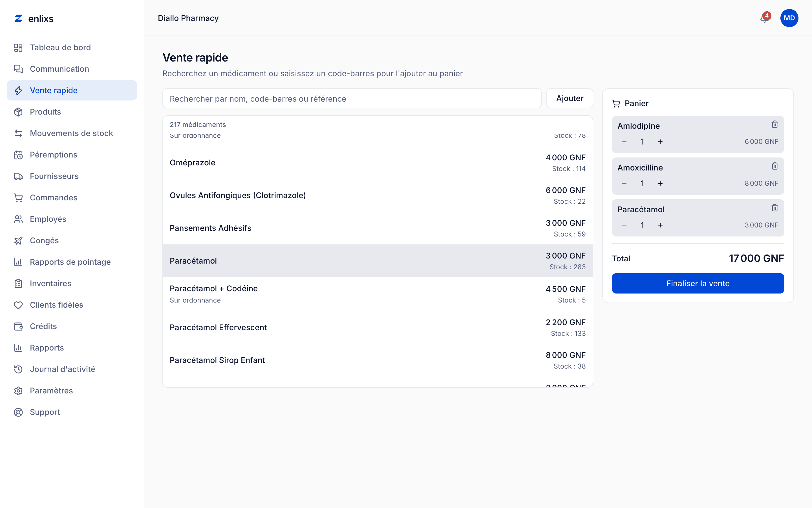
Task: Open Mouvements de stock
Action: (72, 133)
